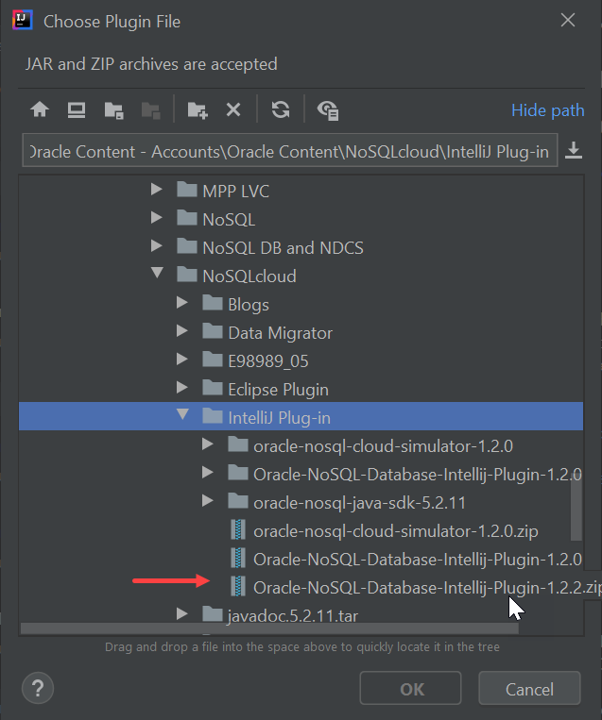This screenshot has height=720, width=602.
Task: Click the vertical scrollbar of file tree
Action: click(x=576, y=510)
